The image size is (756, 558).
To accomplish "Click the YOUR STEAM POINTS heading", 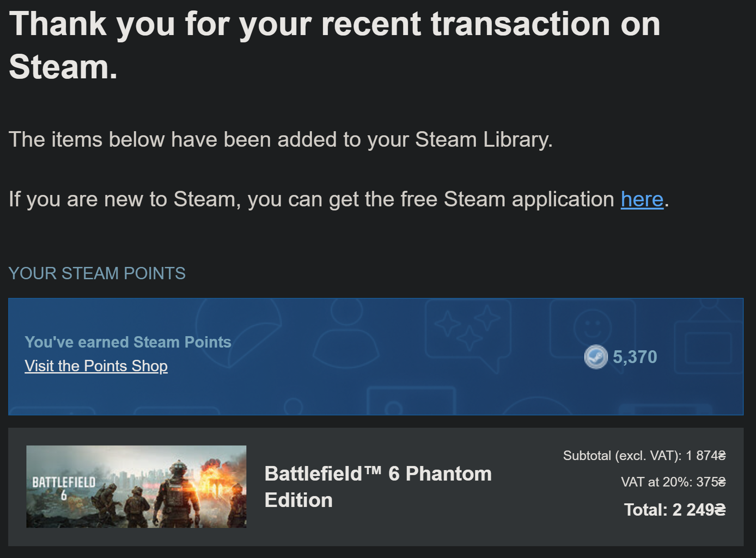I will click(x=97, y=273).
